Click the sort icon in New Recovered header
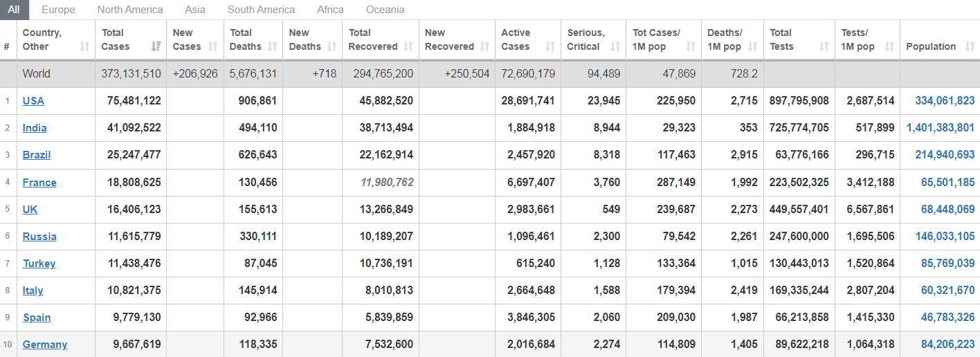The height and width of the screenshot is (357, 980). point(484,47)
